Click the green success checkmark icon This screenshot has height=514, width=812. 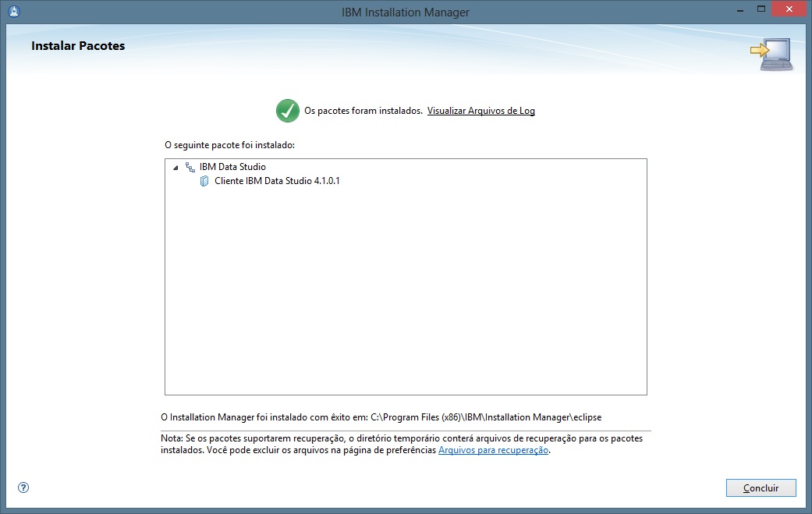tap(287, 111)
